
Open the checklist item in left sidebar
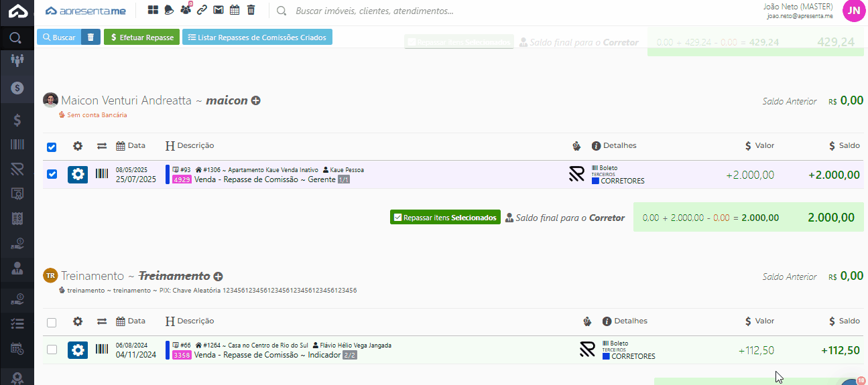click(x=17, y=323)
